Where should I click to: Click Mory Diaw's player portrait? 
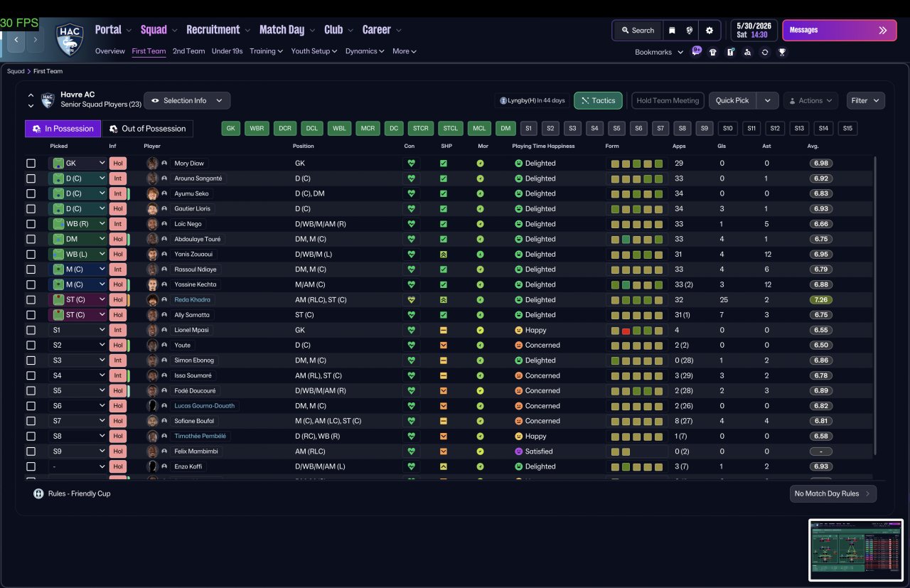coord(152,163)
